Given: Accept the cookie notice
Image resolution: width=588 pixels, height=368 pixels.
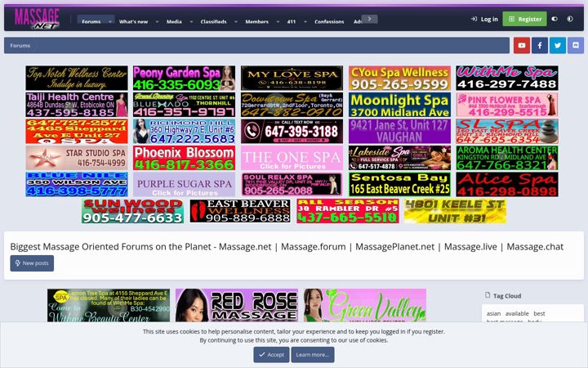Looking at the screenshot, I should [271, 354].
